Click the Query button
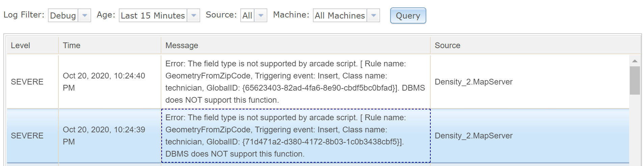 (x=408, y=15)
